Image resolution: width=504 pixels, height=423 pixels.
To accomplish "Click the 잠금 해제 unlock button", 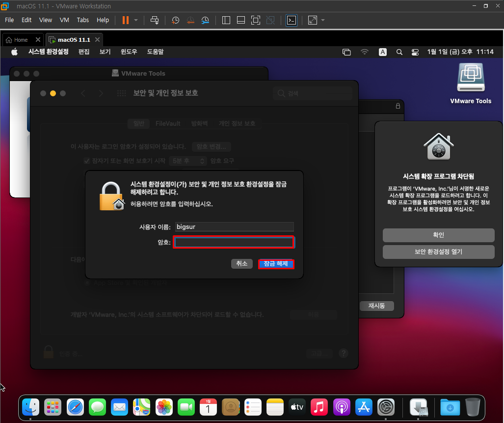I will (276, 264).
